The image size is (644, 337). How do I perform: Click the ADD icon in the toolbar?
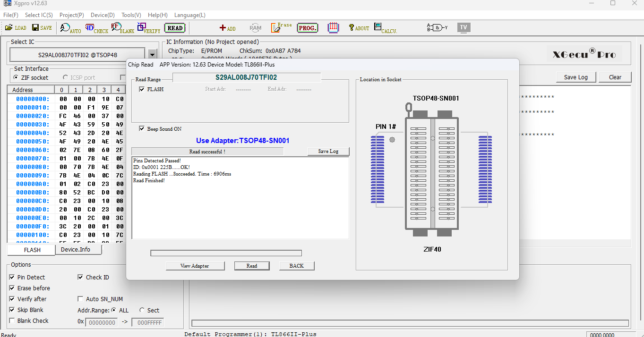(x=227, y=28)
